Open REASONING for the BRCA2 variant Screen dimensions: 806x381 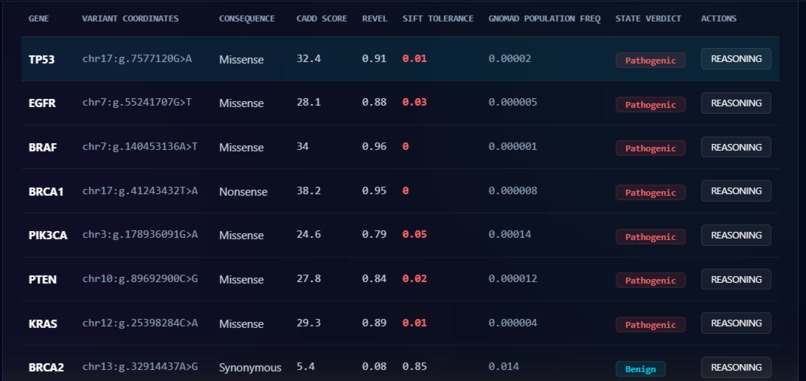736,367
